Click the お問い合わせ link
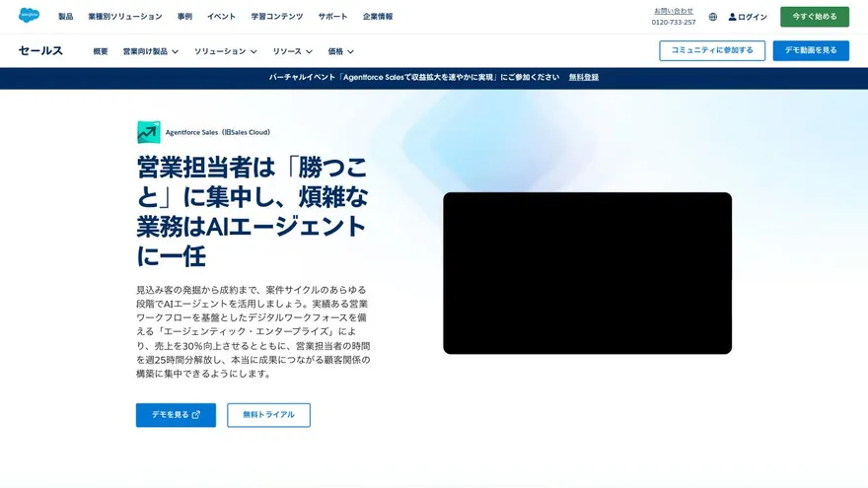Viewport: 868px width, 488px height. pyautogui.click(x=674, y=11)
